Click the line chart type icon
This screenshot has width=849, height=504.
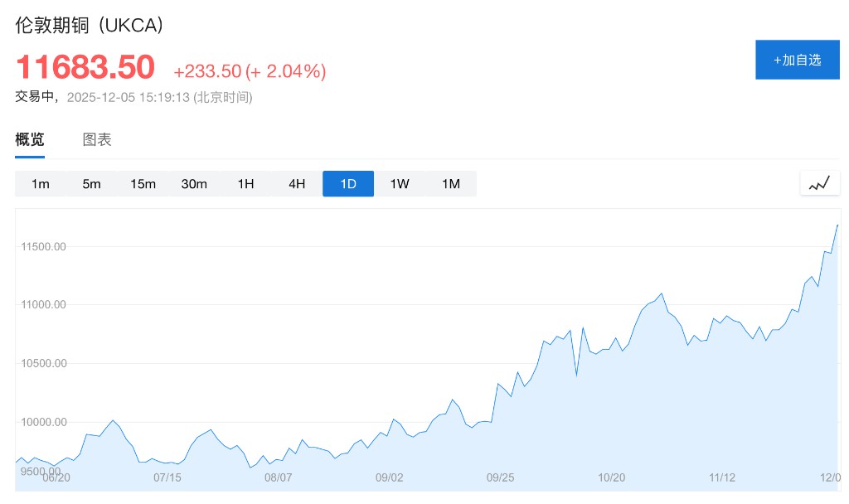tap(819, 183)
